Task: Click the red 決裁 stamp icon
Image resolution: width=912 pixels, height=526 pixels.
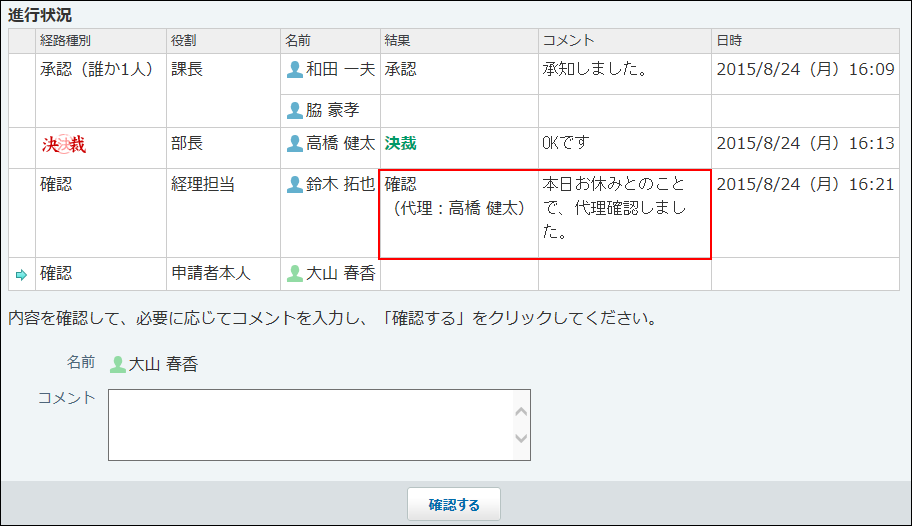Action: [x=64, y=144]
